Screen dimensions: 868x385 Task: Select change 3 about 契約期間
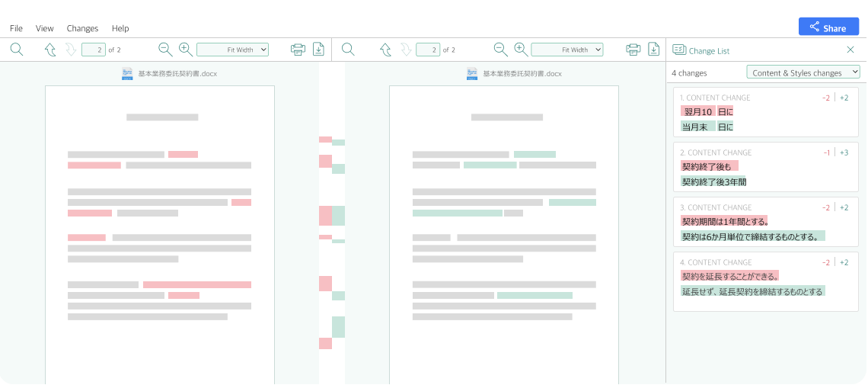pos(764,222)
